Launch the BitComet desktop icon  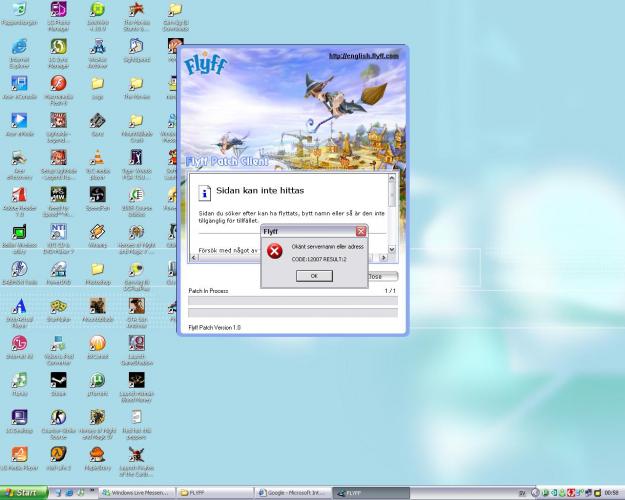click(x=97, y=343)
